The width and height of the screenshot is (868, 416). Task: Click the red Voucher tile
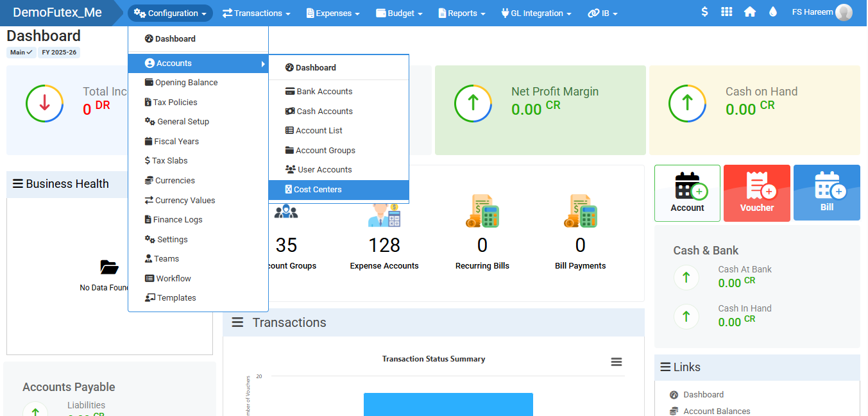(756, 193)
